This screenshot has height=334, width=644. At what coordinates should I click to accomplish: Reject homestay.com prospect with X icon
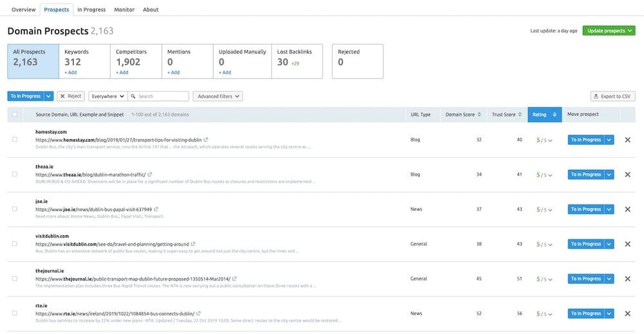627,140
